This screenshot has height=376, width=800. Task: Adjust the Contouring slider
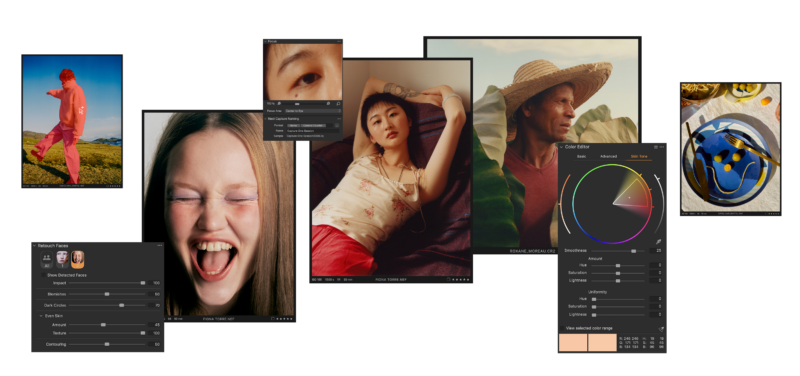tap(107, 344)
